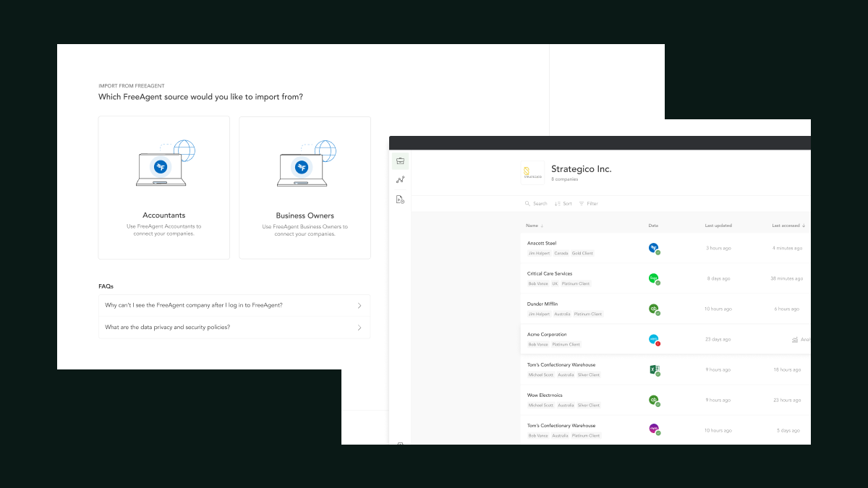This screenshot has width=868, height=488.
Task: Click the Canada tag on Anacott Steel
Action: [561, 254]
